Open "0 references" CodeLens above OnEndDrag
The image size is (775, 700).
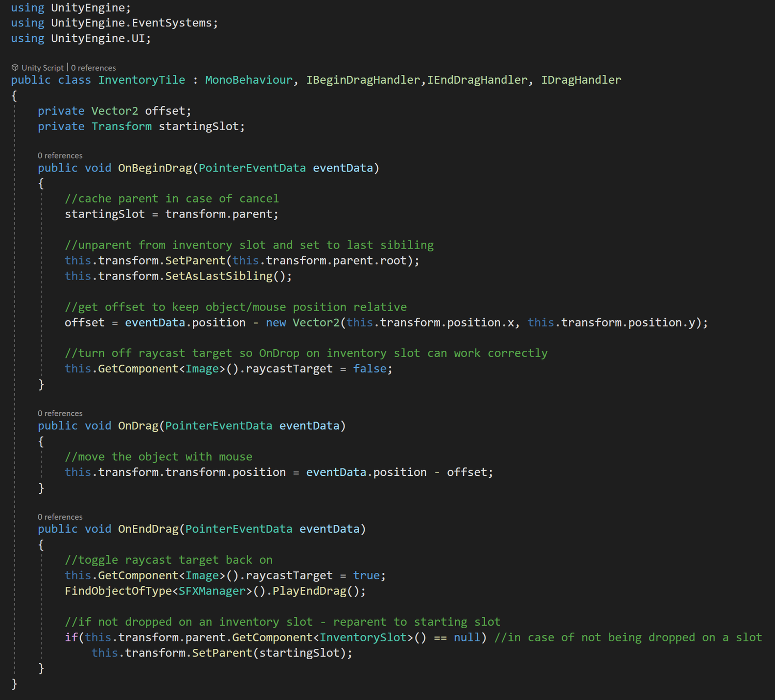tap(59, 517)
